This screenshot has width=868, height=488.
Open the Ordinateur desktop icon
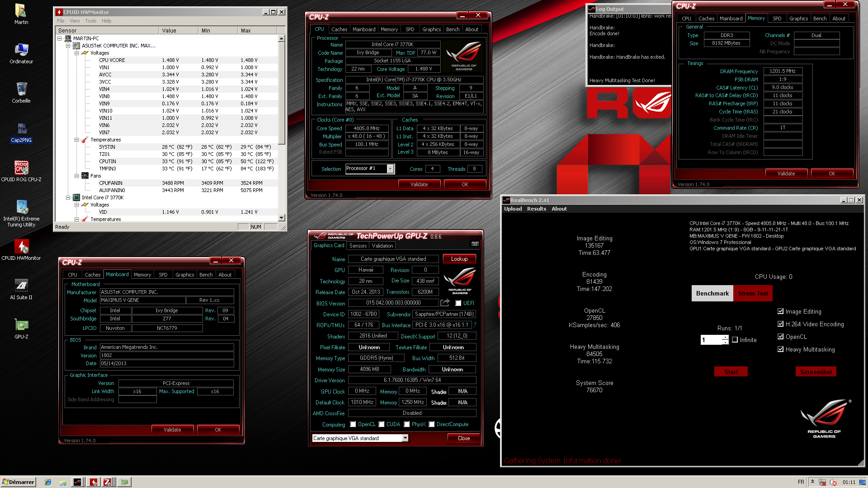21,53
